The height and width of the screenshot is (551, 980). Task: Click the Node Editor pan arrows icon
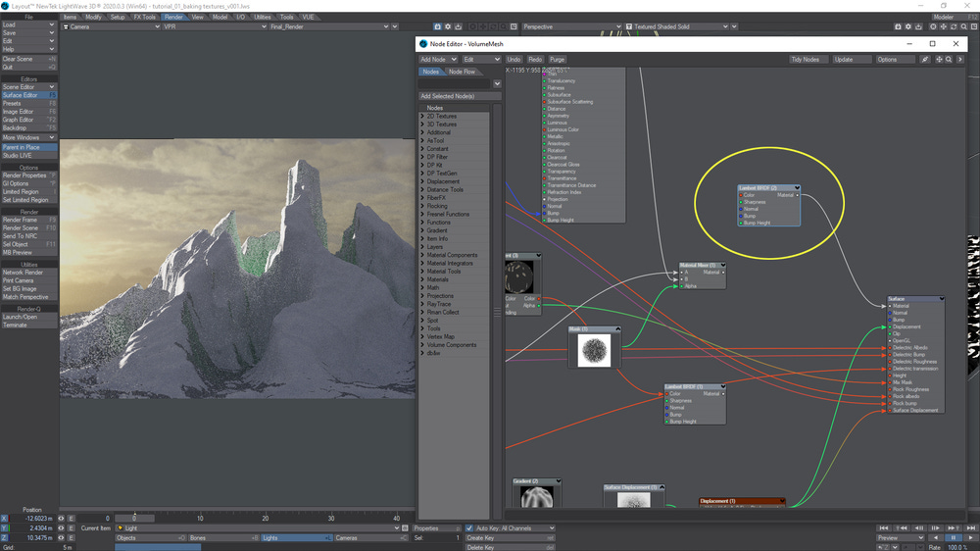coord(939,60)
